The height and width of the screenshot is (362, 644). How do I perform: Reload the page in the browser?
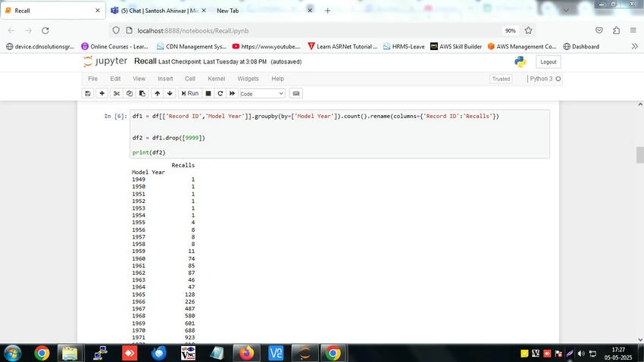point(45,31)
